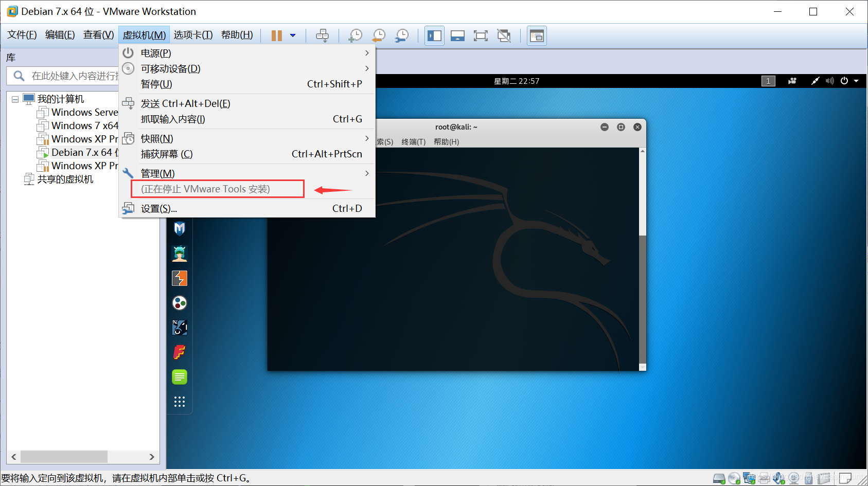Click the network adapter status bar icon
This screenshot has height=486, width=868.
click(x=749, y=478)
